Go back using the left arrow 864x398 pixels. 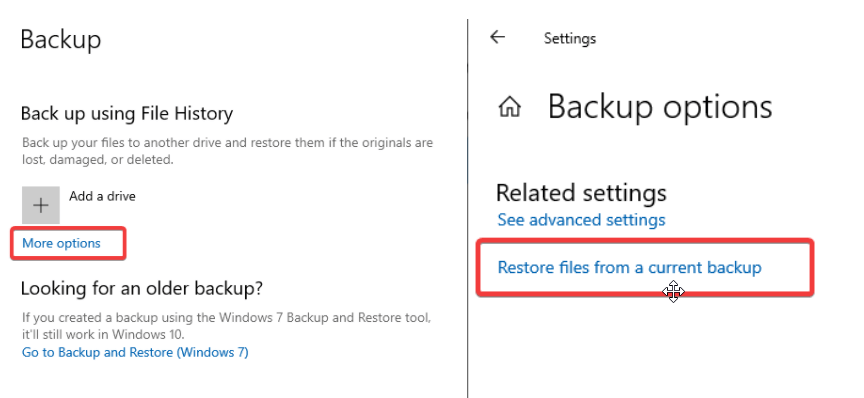tap(497, 37)
